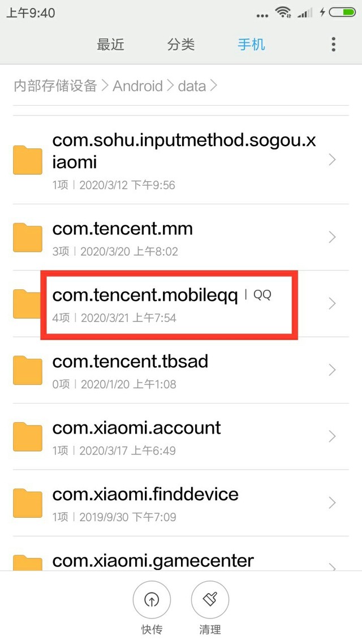Expand com.tencent.mobileqq via its chevron
Viewport: 362px width, 644px height.
332,303
